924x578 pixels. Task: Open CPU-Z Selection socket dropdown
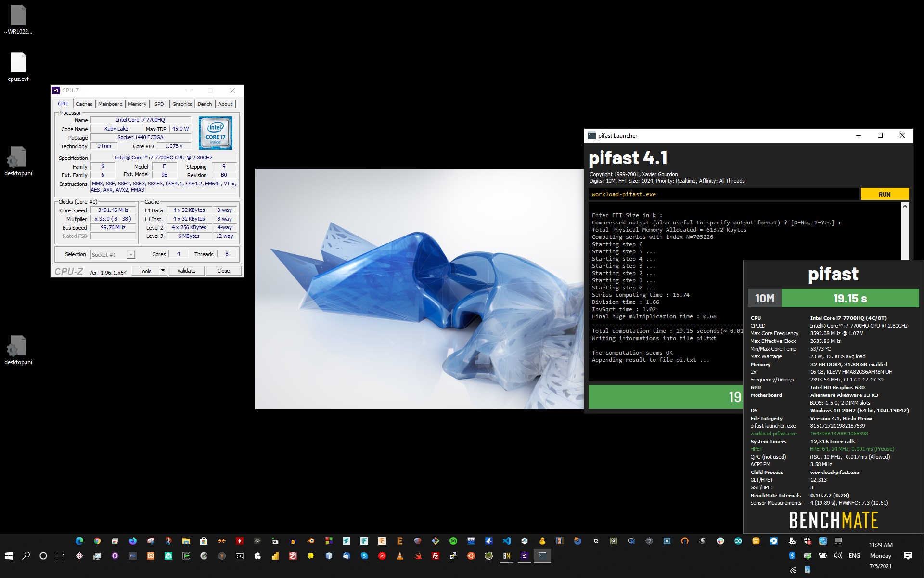coord(113,254)
